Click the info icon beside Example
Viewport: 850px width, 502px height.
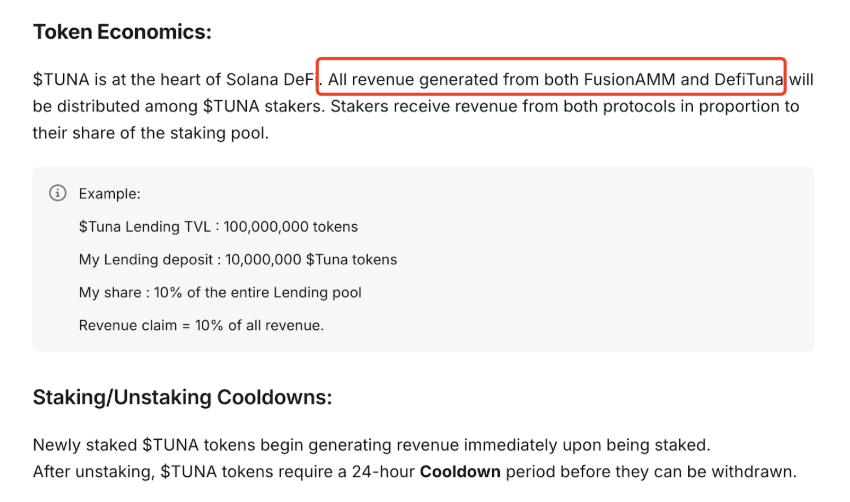tap(57, 193)
